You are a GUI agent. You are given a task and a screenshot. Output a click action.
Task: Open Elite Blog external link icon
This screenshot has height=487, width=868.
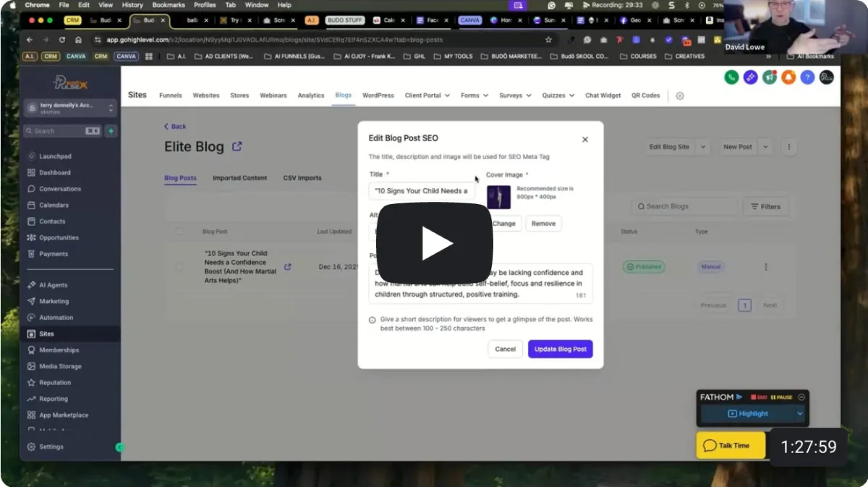point(237,147)
